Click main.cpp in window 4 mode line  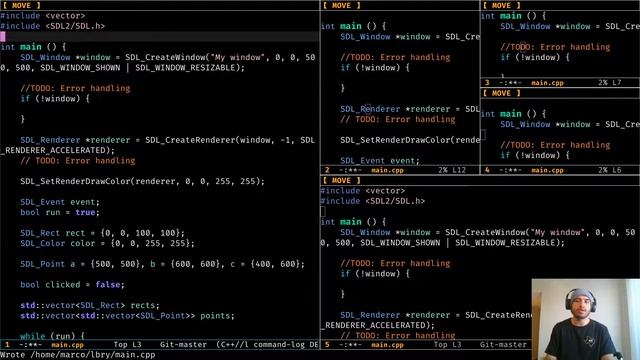[x=547, y=170]
